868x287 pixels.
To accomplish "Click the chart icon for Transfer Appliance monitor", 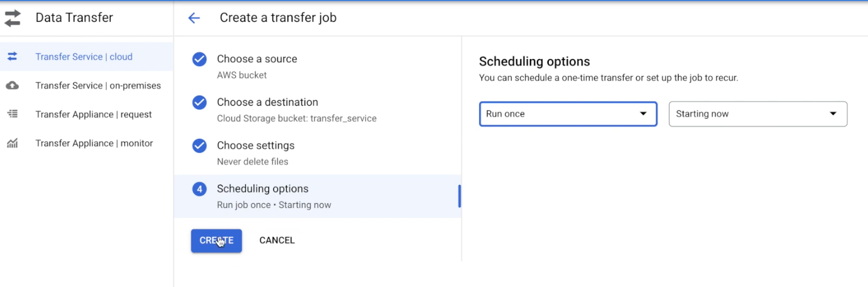I will click(x=12, y=143).
